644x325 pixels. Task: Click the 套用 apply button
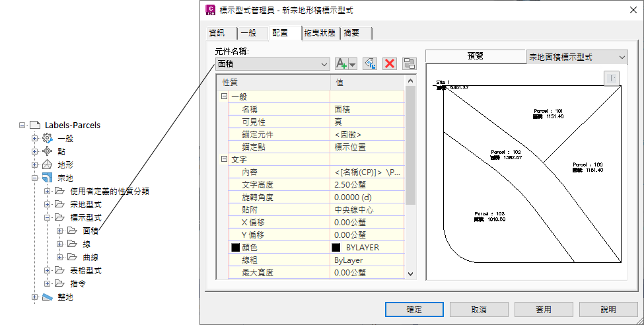point(544,309)
